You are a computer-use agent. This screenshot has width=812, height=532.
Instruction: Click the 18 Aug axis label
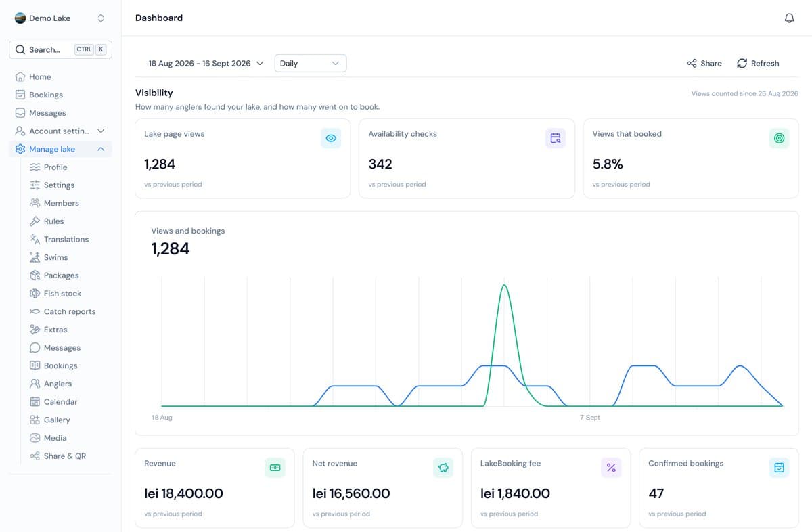coord(162,418)
